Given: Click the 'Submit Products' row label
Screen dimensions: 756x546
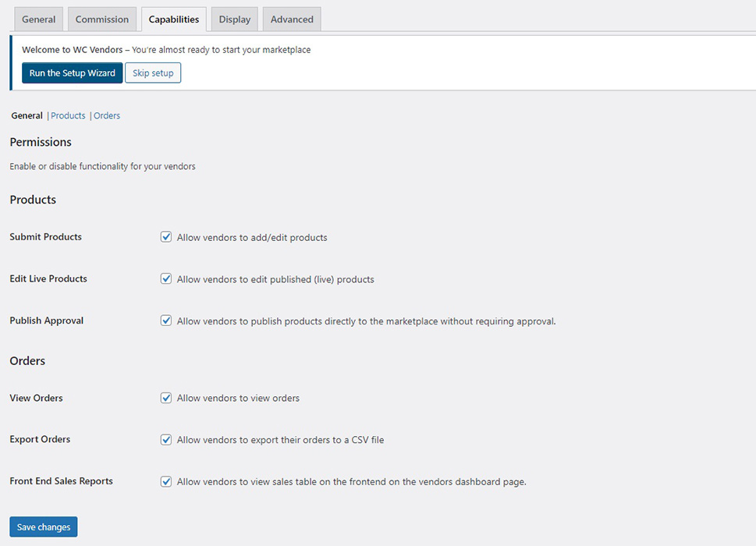Looking at the screenshot, I should point(46,236).
